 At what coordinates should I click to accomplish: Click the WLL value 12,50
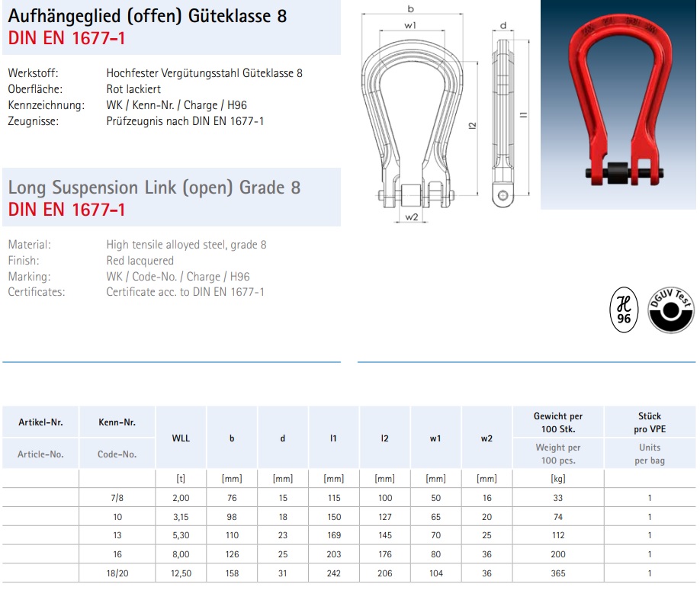[181, 574]
